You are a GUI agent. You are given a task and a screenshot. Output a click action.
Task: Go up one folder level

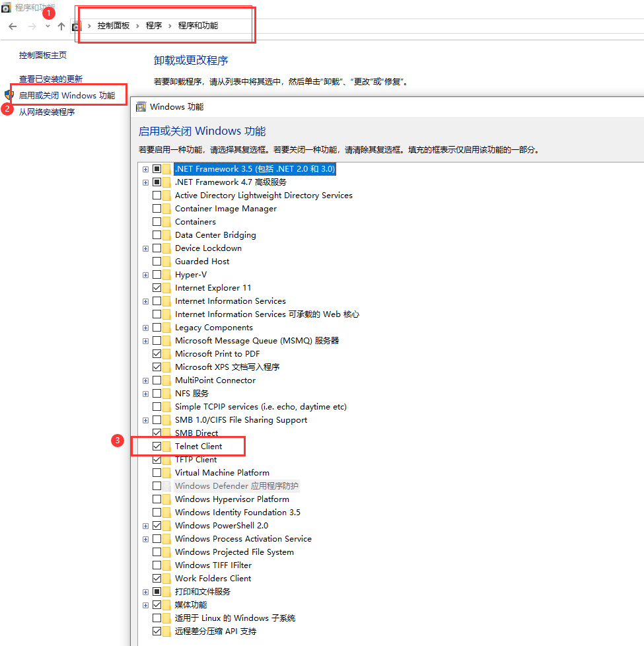pos(61,26)
